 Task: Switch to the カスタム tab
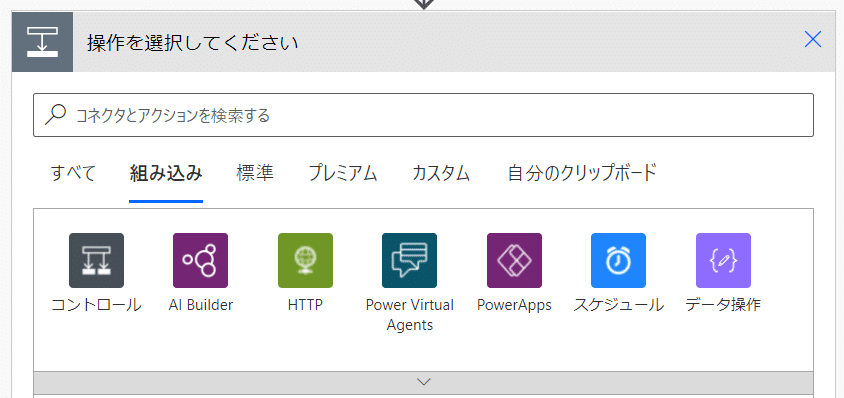441,173
